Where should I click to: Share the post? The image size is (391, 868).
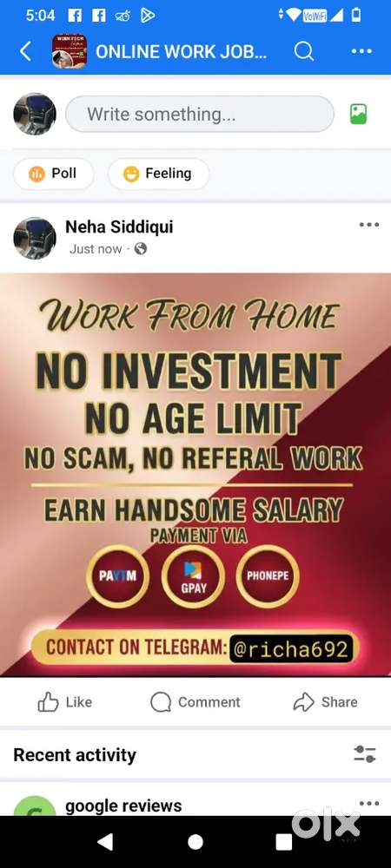pyautogui.click(x=325, y=702)
